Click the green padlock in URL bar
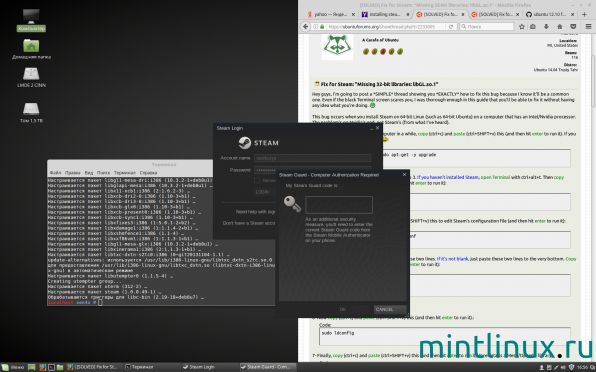The height and width of the screenshot is (372, 596). tap(322, 27)
